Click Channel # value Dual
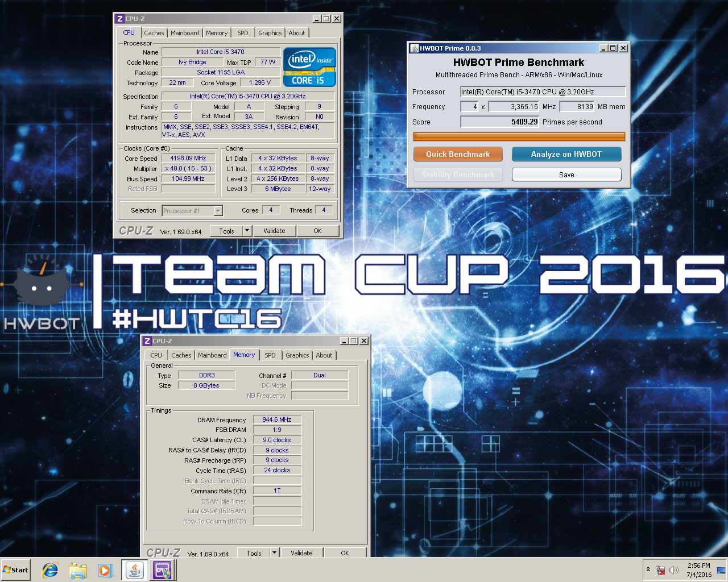 [320, 375]
